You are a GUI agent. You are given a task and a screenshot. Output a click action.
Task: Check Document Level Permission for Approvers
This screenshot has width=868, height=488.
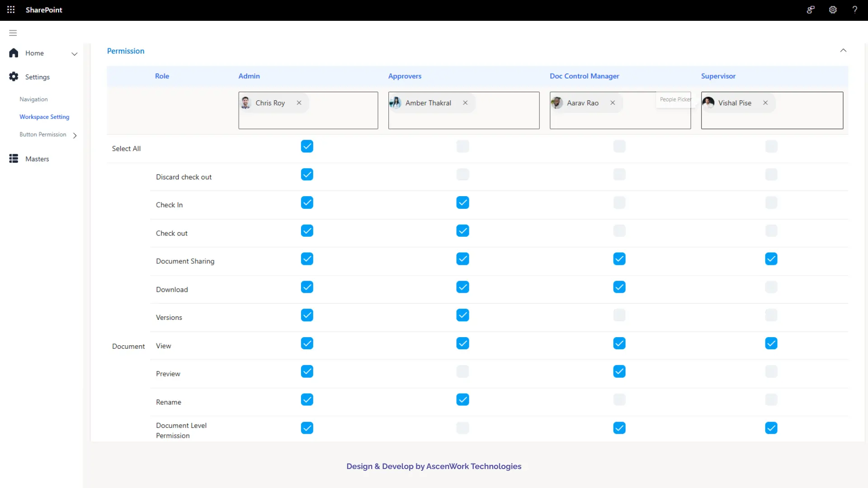462,427
